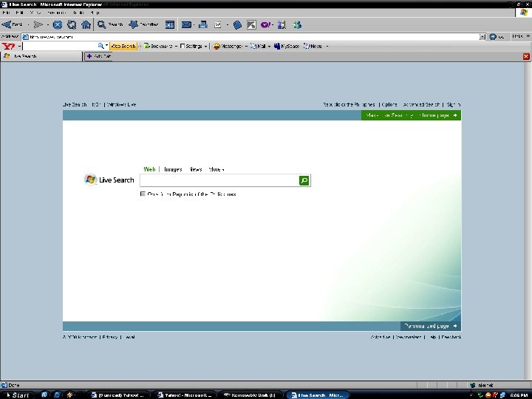Expand the Back button history dropdown
This screenshot has width=532, height=399.
28,24
